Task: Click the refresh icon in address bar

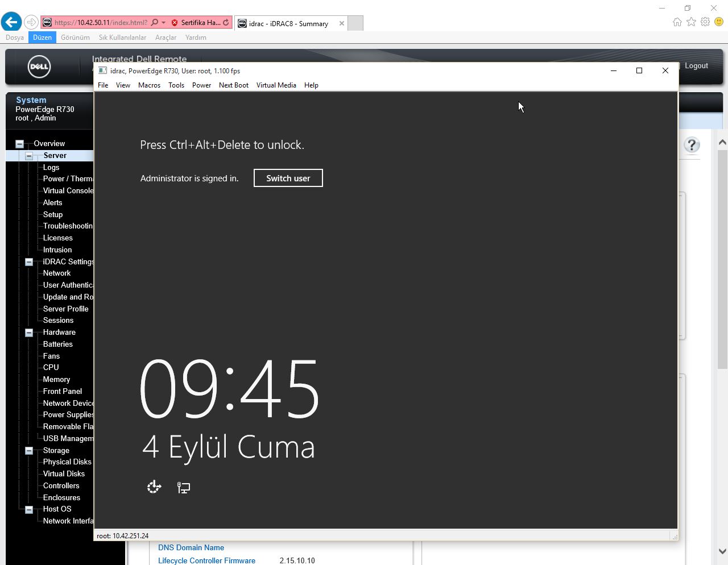Action: pyautogui.click(x=226, y=23)
